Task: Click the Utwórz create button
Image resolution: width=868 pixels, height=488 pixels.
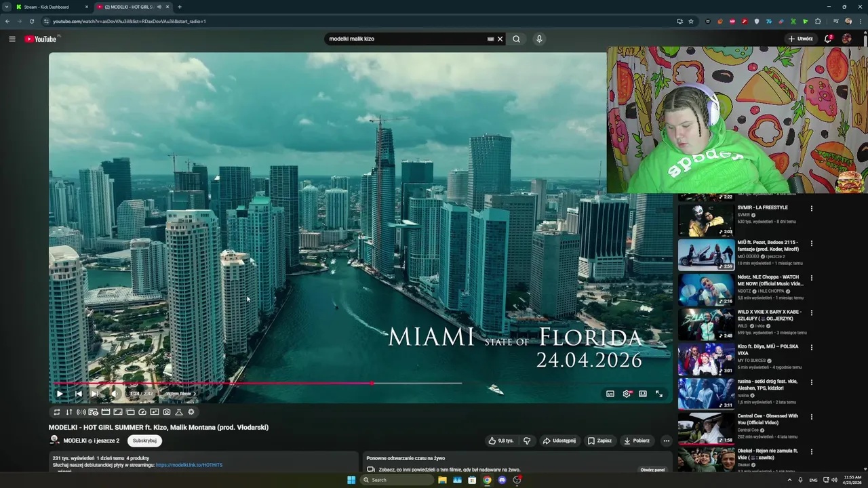Action: tap(801, 39)
